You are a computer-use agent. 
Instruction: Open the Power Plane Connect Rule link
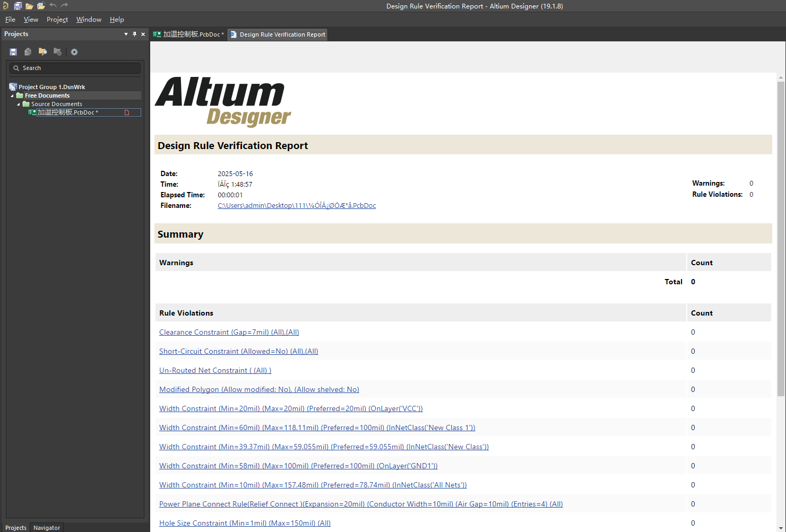point(361,504)
